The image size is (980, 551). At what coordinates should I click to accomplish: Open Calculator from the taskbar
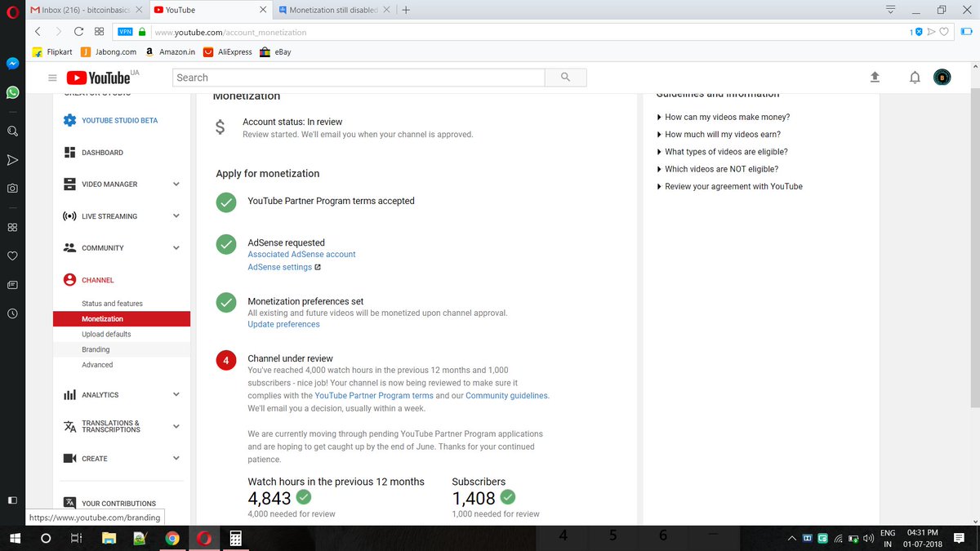click(235, 539)
